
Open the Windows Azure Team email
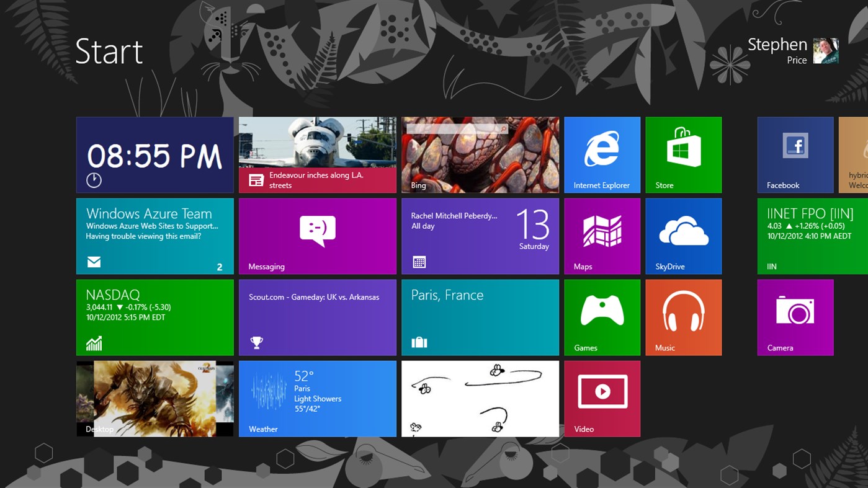coord(154,236)
